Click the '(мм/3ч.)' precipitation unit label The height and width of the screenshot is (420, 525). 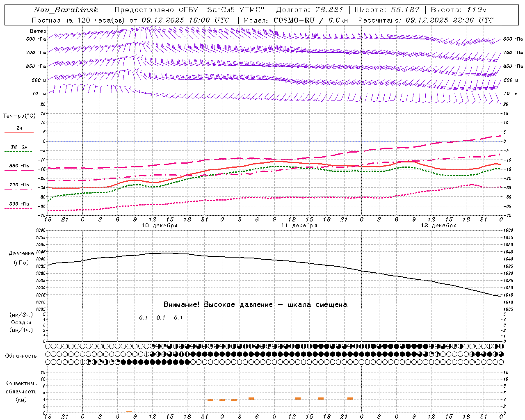(x=21, y=315)
